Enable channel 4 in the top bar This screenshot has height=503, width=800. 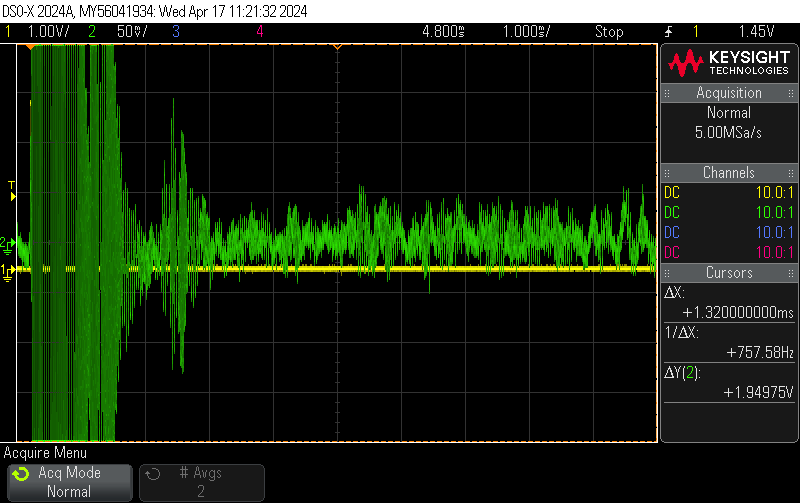[260, 32]
